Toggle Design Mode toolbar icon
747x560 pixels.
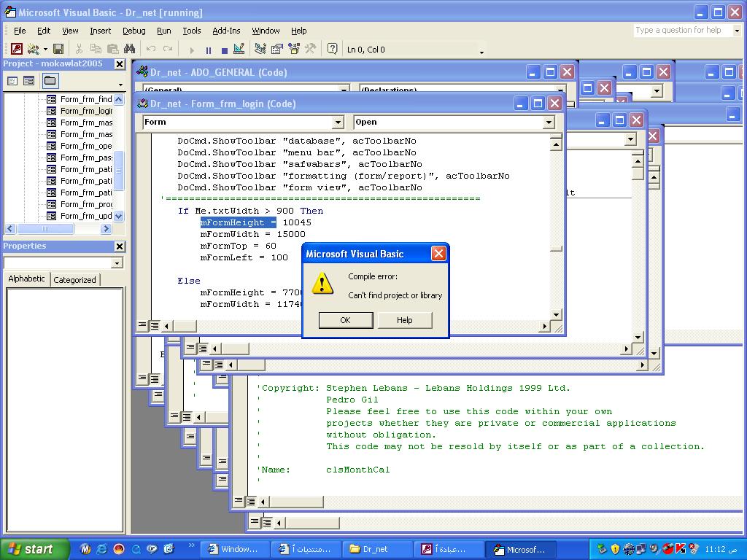(239, 49)
